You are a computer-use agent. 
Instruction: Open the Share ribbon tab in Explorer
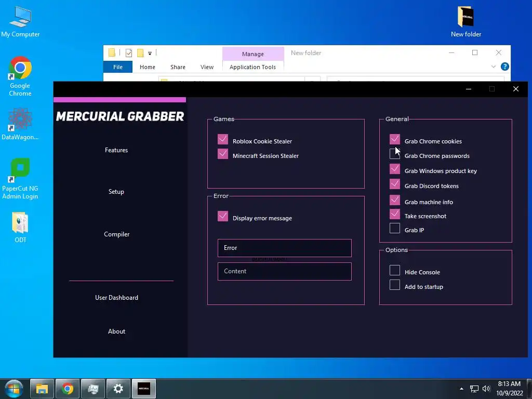(x=178, y=67)
